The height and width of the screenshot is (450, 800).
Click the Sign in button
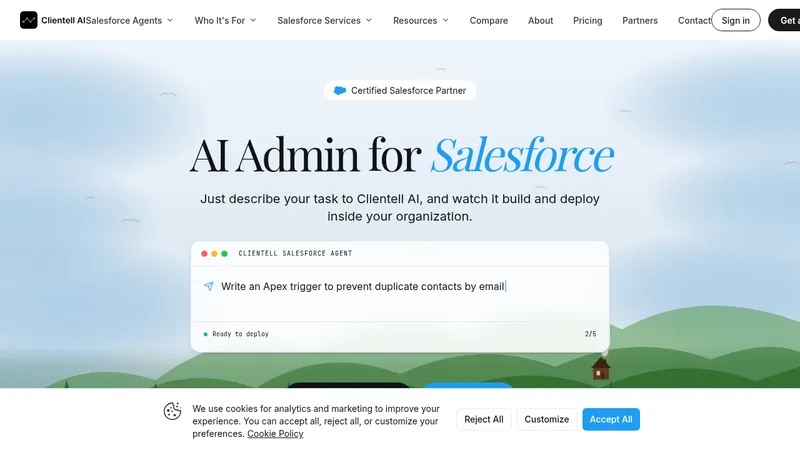pyautogui.click(x=735, y=20)
